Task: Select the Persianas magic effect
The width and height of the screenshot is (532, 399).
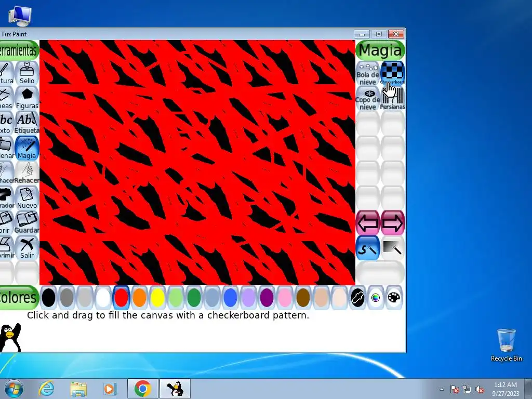Action: (x=393, y=98)
